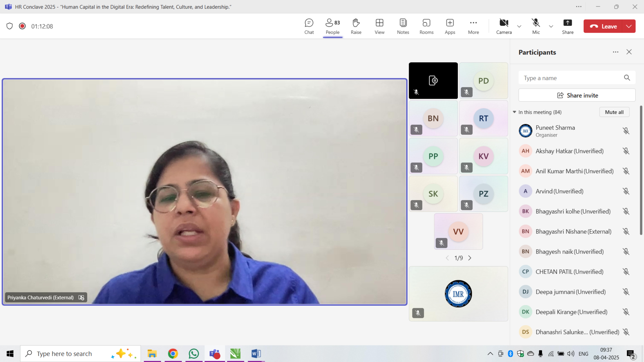Click the privacy shield icon

coord(9,26)
